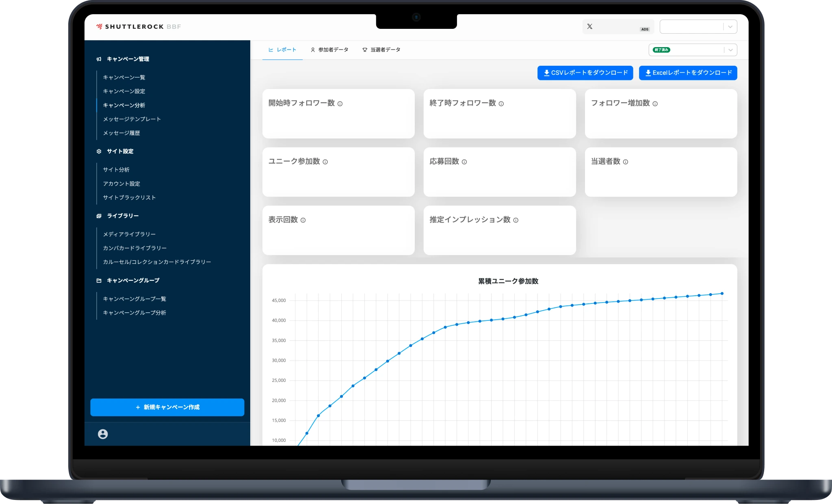Image resolution: width=832 pixels, height=504 pixels.
Task: Open アカウント設定 in sidebar
Action: click(x=121, y=184)
